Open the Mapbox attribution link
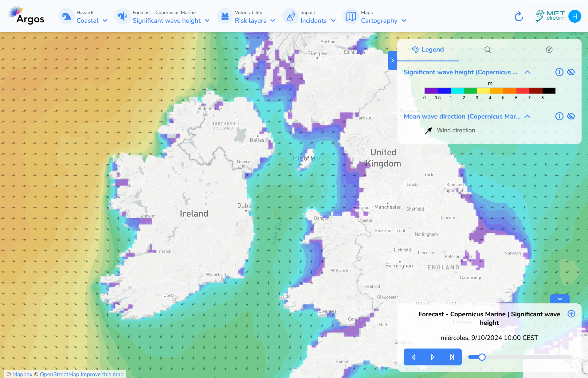This screenshot has height=378, width=588. pos(22,374)
